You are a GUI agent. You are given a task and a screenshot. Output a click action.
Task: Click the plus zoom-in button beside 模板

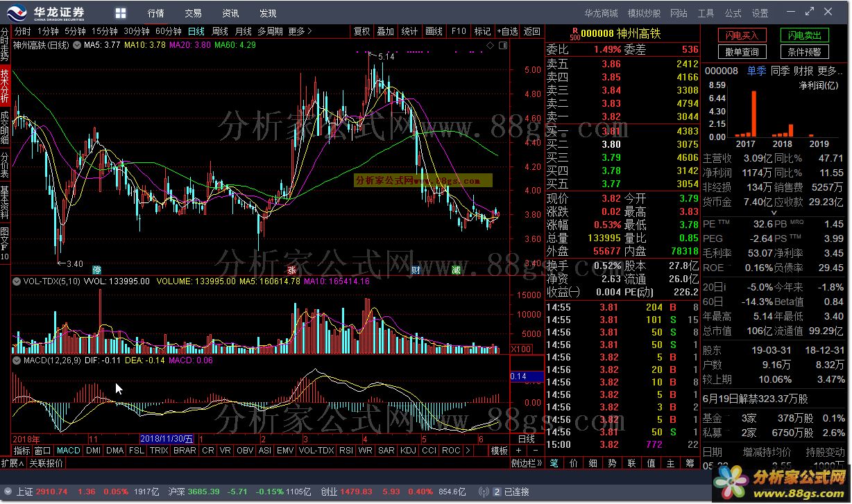pyautogui.click(x=518, y=451)
